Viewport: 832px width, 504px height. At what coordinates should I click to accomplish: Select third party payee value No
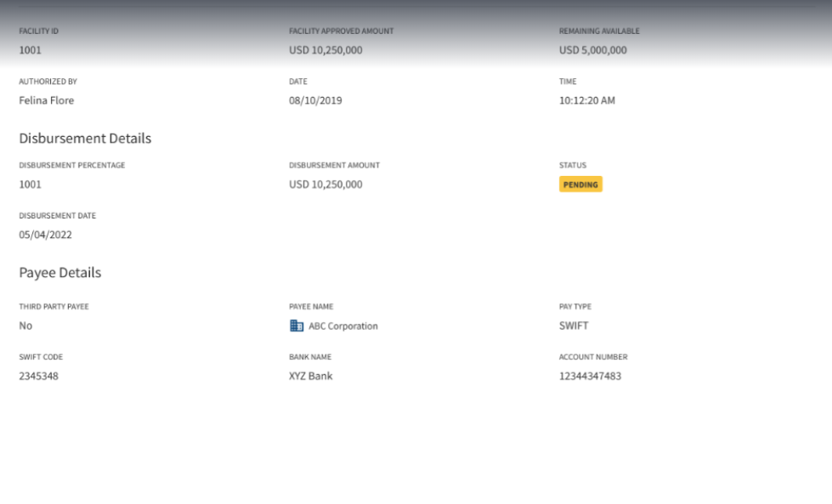25,326
